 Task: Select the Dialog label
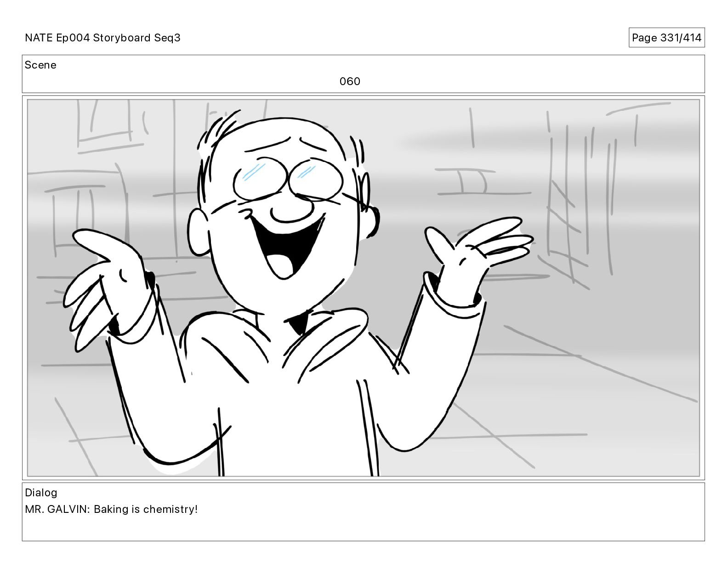tap(41, 493)
